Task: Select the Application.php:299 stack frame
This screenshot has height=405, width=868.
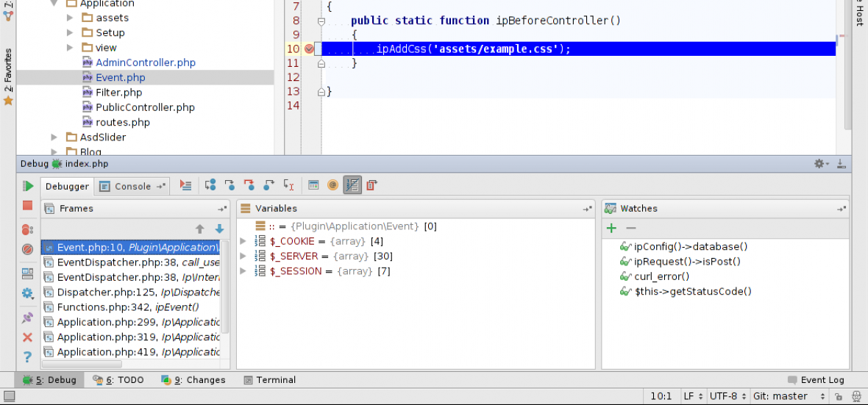Action: click(x=131, y=322)
